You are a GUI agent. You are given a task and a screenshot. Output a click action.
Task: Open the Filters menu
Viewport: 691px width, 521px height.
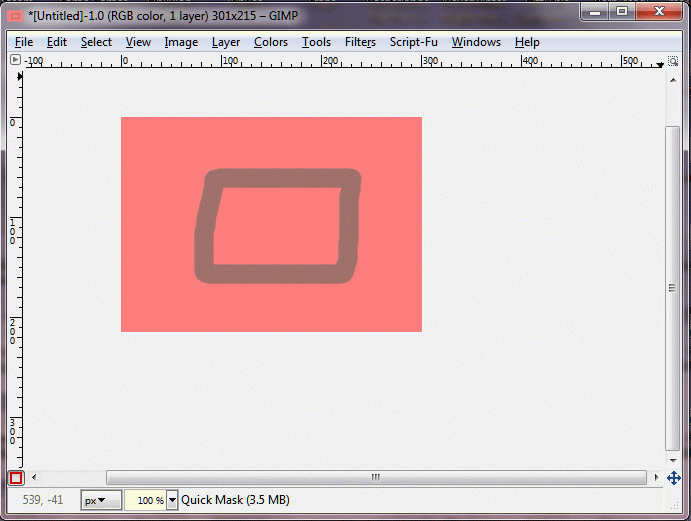tap(360, 42)
